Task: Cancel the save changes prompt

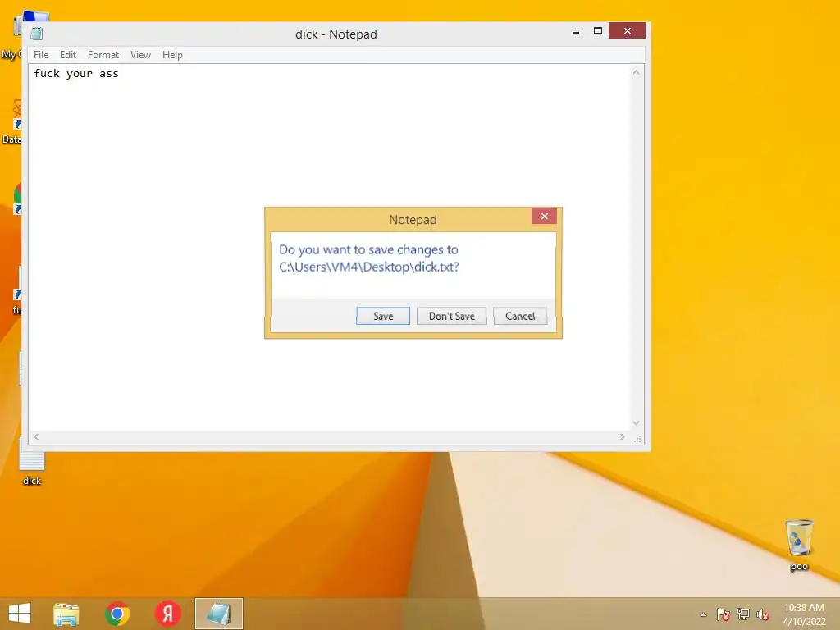Action: click(519, 316)
